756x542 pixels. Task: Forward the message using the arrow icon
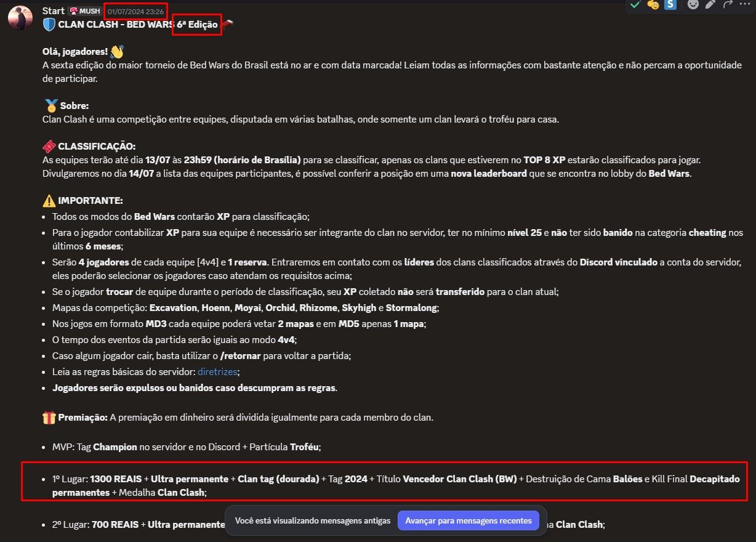coord(727,4)
